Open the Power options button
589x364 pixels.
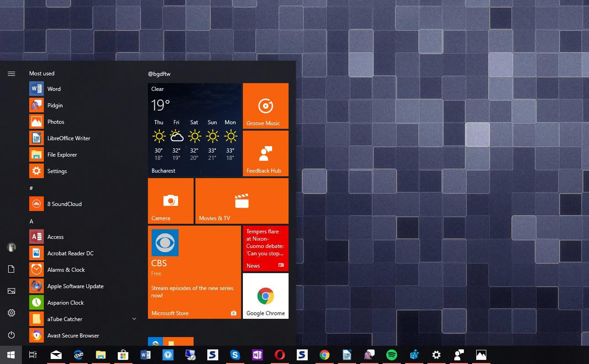tap(11, 335)
